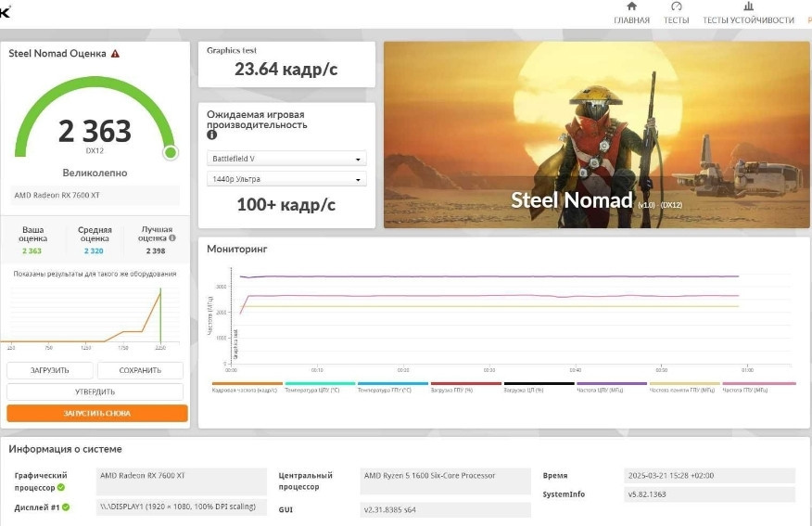Toggle the Кадровая частота (кадр/с) legend item
812x526 pixels.
(247, 387)
